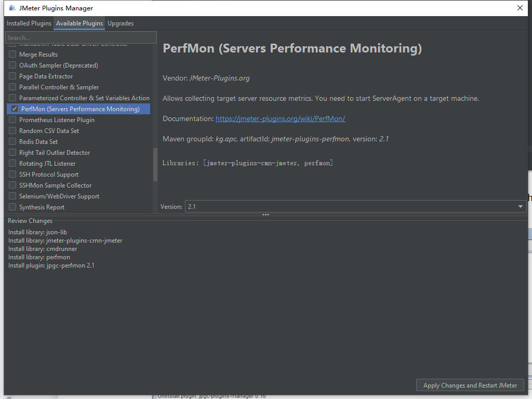Click the plugin list vertical scrollbar thumb
This screenshot has height=399, width=532.
point(155,165)
